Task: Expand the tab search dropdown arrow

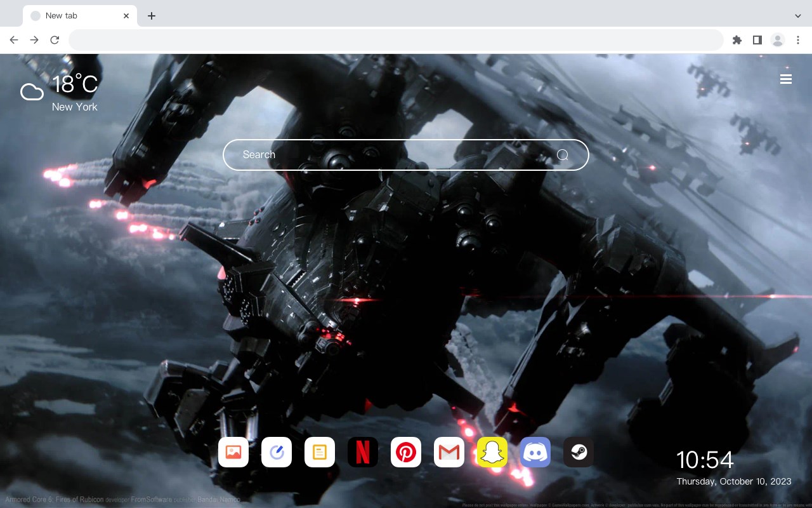Action: point(798,16)
